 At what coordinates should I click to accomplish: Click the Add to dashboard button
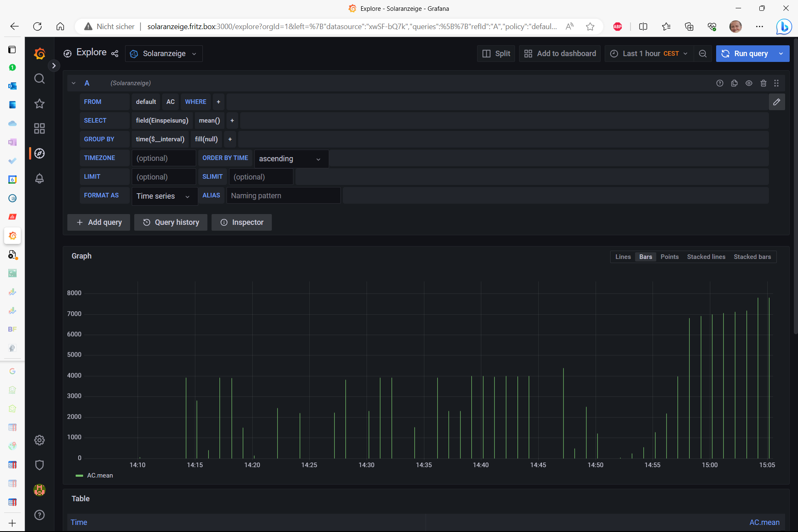point(560,54)
